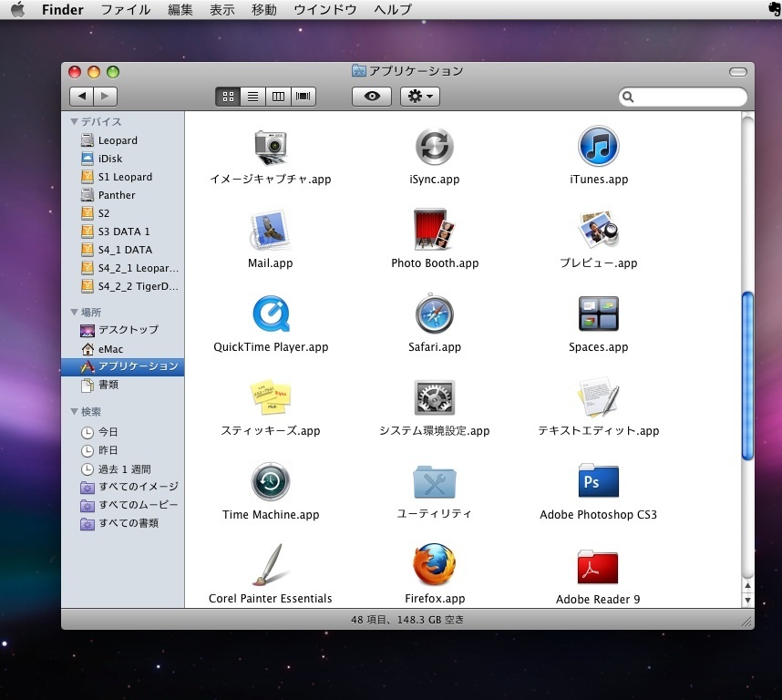Image resolution: width=782 pixels, height=700 pixels.
Task: Click the Time Machine.app icon
Action: [x=271, y=482]
